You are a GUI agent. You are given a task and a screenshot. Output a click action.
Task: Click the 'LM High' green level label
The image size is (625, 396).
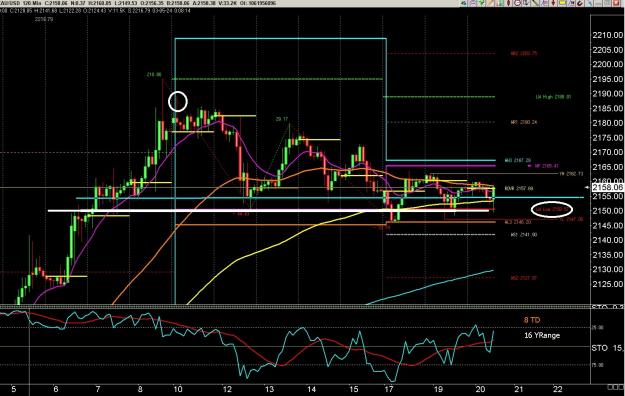pos(553,97)
